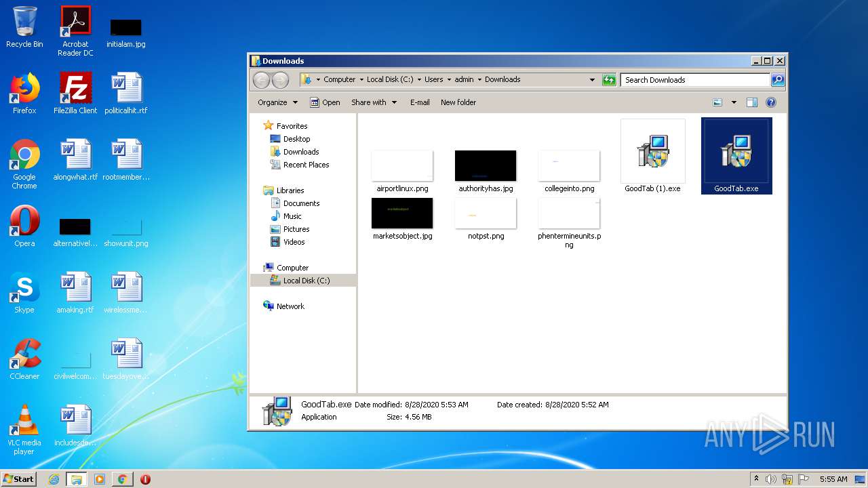Open the Start menu
This screenshot has width=868, height=488.
18,479
